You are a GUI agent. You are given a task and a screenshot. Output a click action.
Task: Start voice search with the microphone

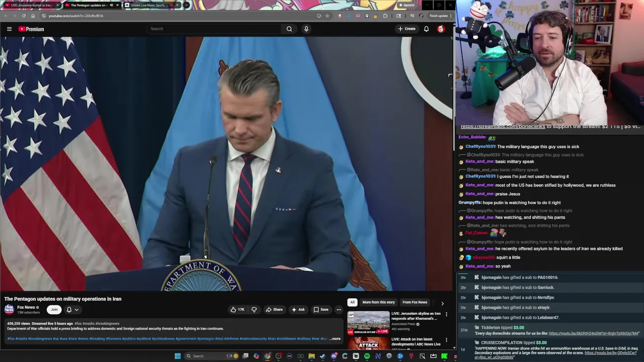pyautogui.click(x=306, y=29)
